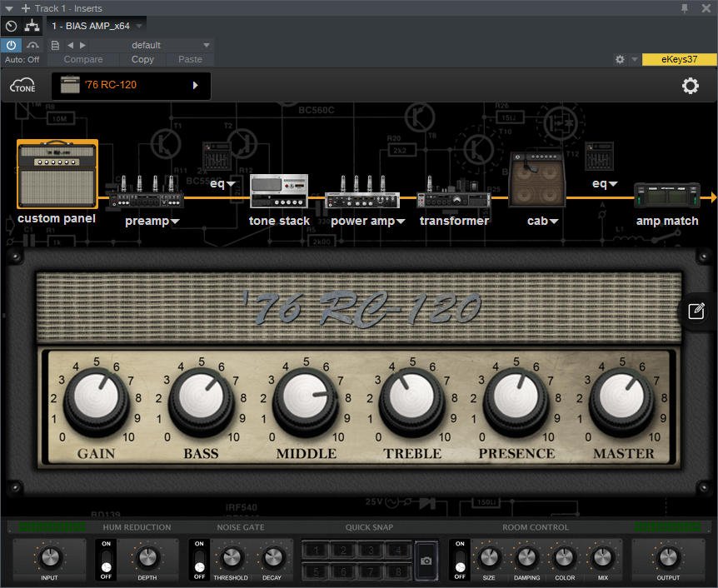Select the transformer module

tap(453, 192)
